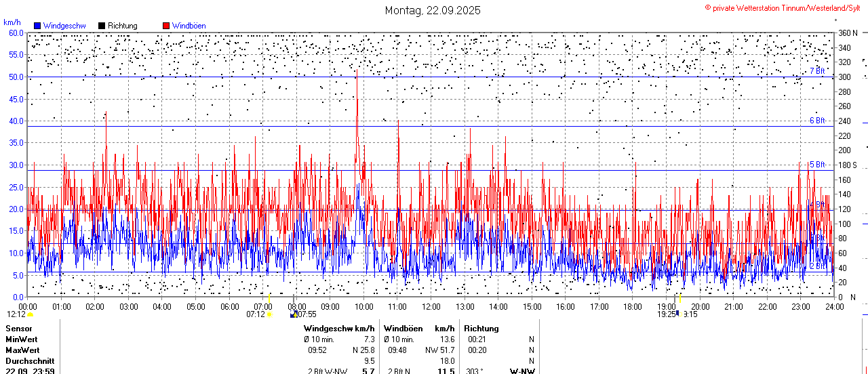The width and height of the screenshot is (868, 374).
Task: Click the average wind speed 9.5
Action: [x=370, y=361]
